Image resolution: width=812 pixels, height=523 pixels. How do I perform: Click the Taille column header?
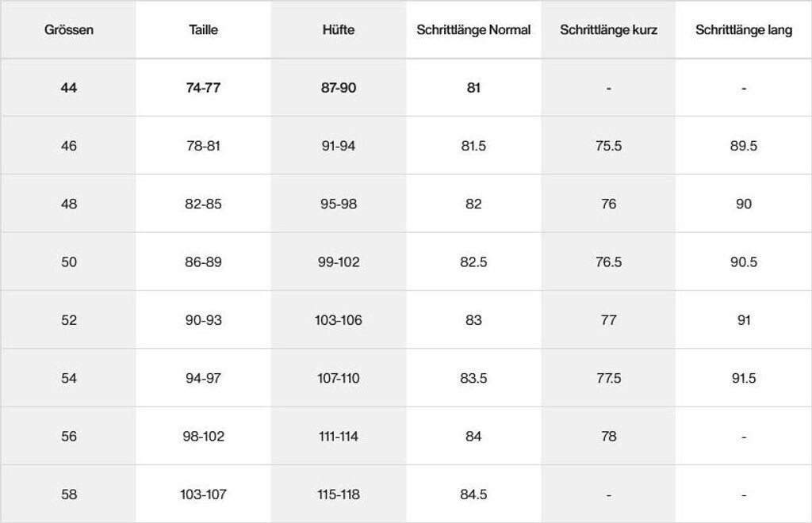203,30
